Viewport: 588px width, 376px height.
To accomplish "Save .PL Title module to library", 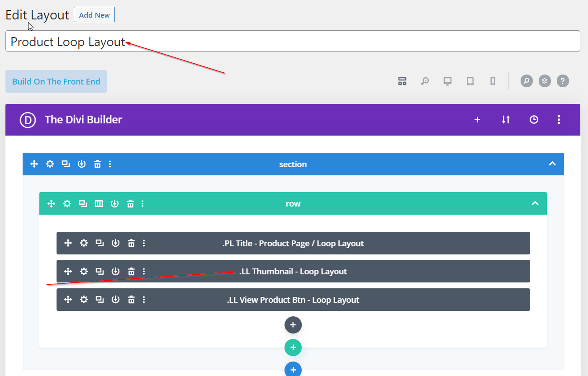I will 115,243.
